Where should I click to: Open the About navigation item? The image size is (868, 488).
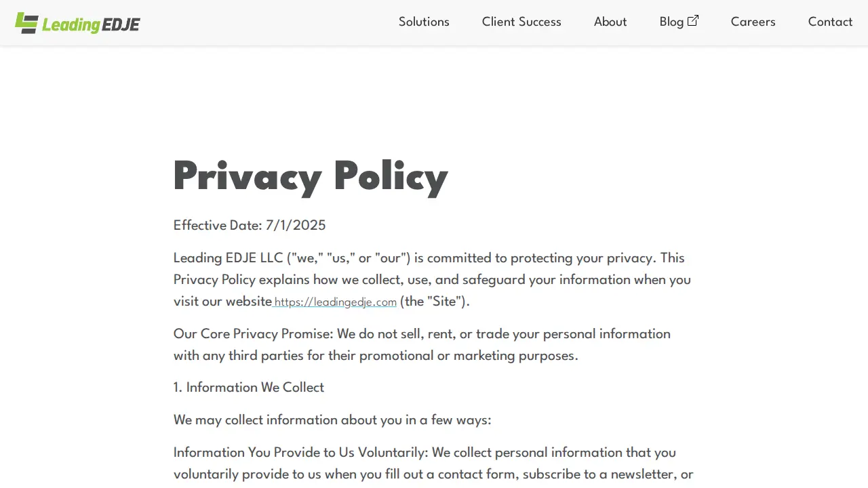point(610,22)
